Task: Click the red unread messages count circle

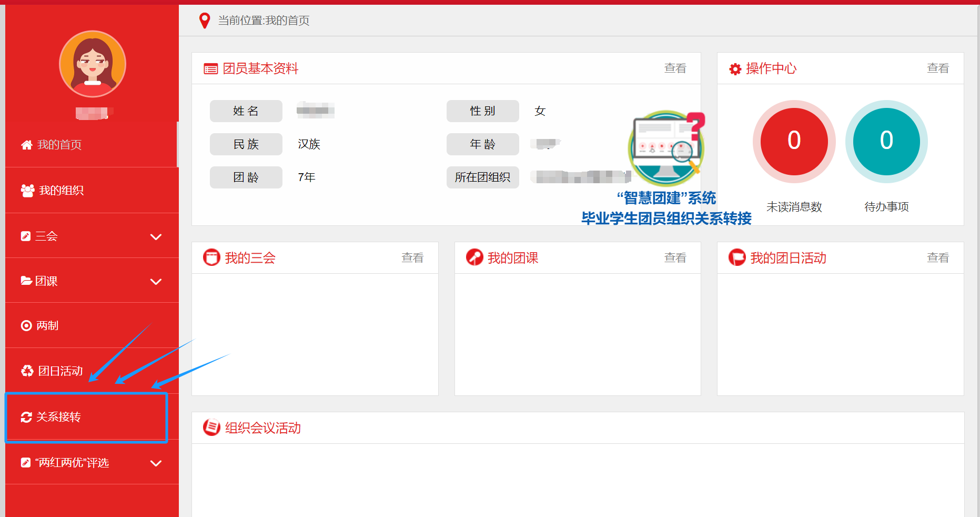Action: pos(794,141)
